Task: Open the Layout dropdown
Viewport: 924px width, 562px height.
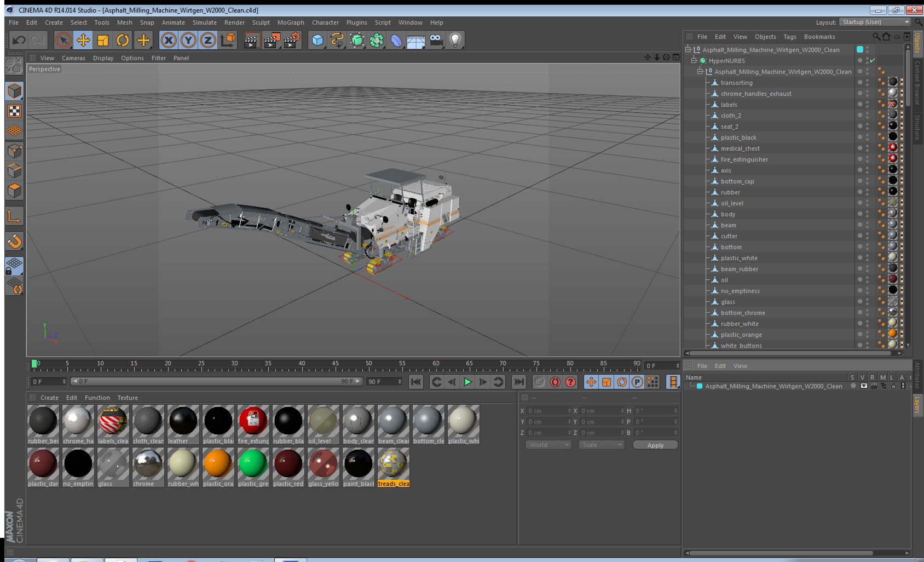Action: coord(876,22)
